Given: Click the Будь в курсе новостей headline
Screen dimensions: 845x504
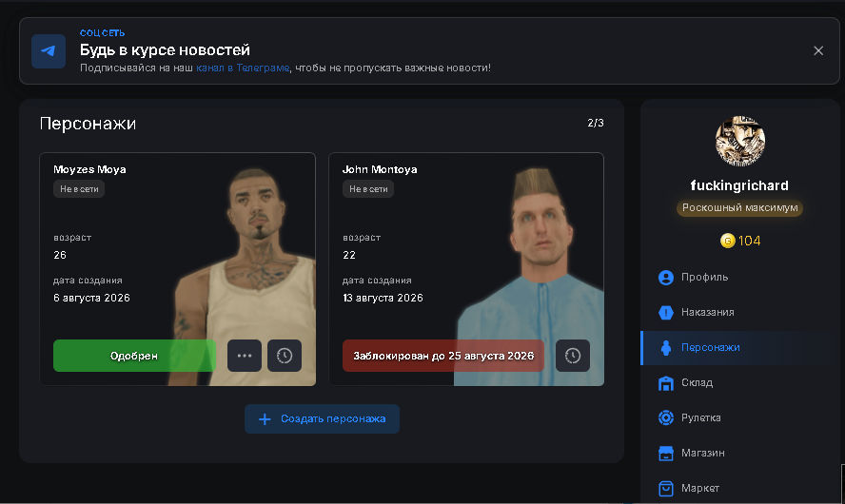Looking at the screenshot, I should [165, 50].
